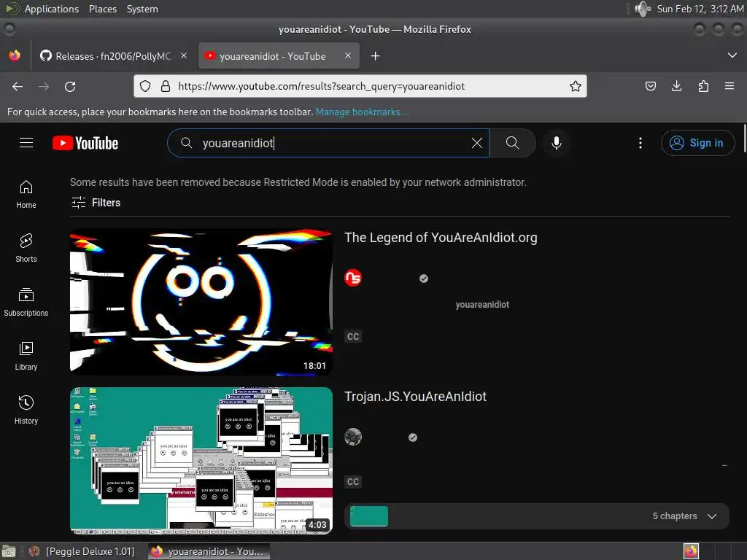Play the glitchy smiley 18:01 thumbnail
The image size is (747, 560).
pyautogui.click(x=201, y=301)
